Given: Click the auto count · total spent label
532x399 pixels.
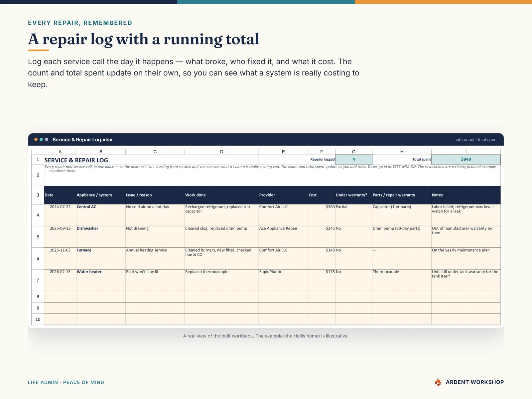Looking at the screenshot, I should pyautogui.click(x=476, y=140).
